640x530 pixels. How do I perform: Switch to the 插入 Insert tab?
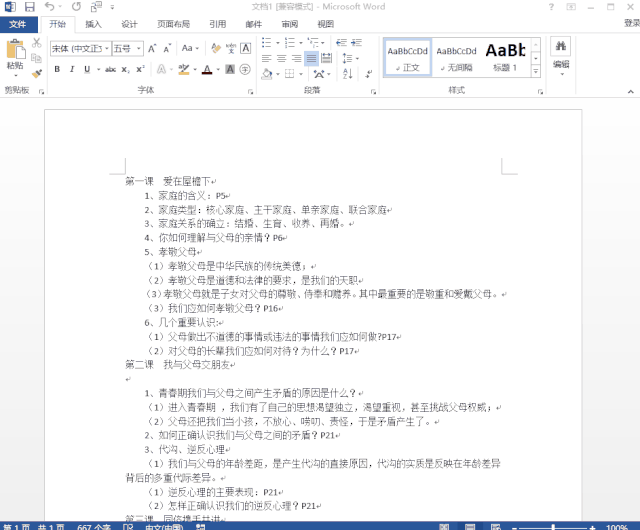click(x=93, y=24)
